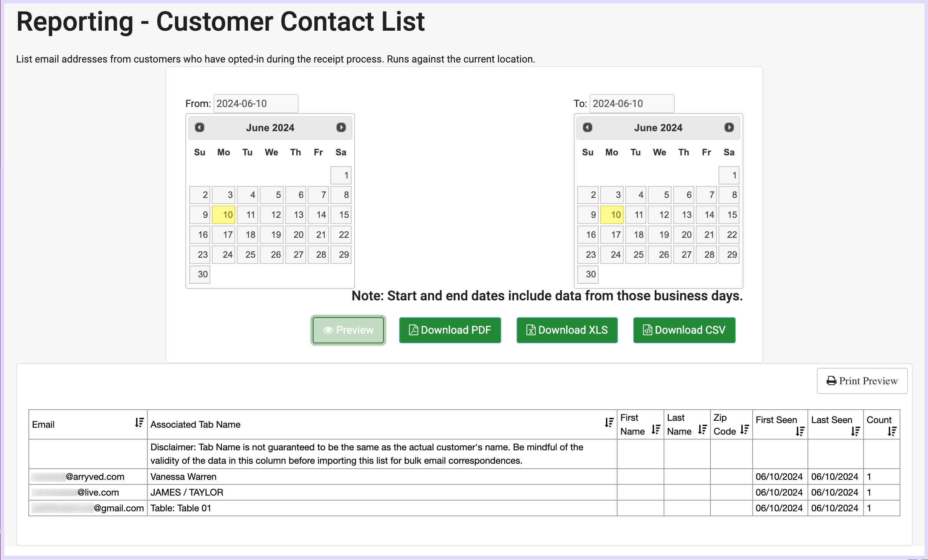This screenshot has width=928, height=560.
Task: Download the report as PDF
Action: click(450, 330)
